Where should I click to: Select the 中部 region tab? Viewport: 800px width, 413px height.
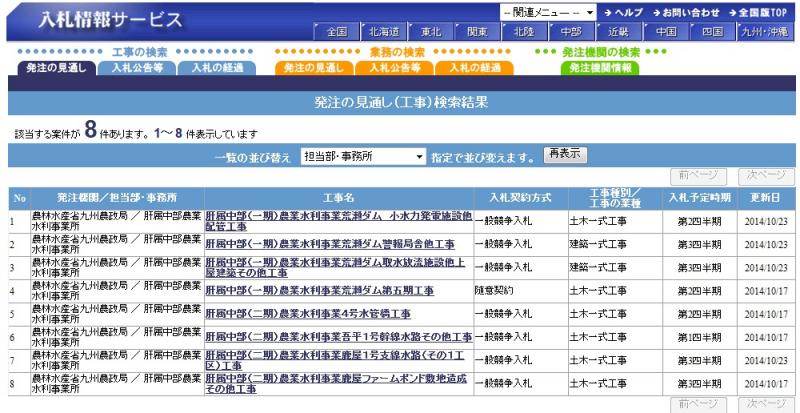point(571,32)
